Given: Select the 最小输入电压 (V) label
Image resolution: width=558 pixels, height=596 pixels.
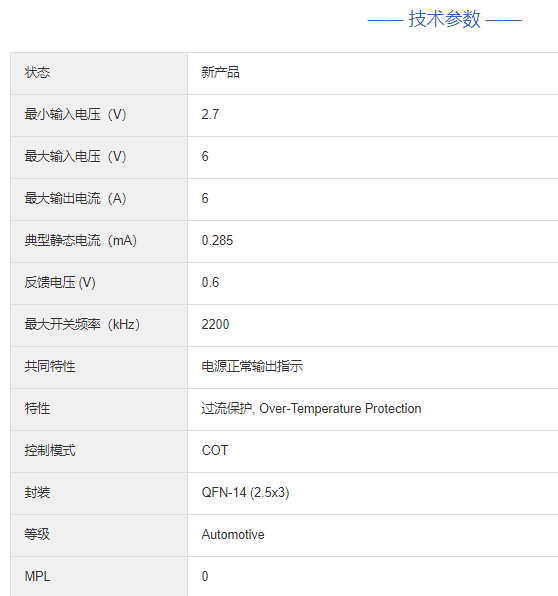Looking at the screenshot, I should (75, 114).
